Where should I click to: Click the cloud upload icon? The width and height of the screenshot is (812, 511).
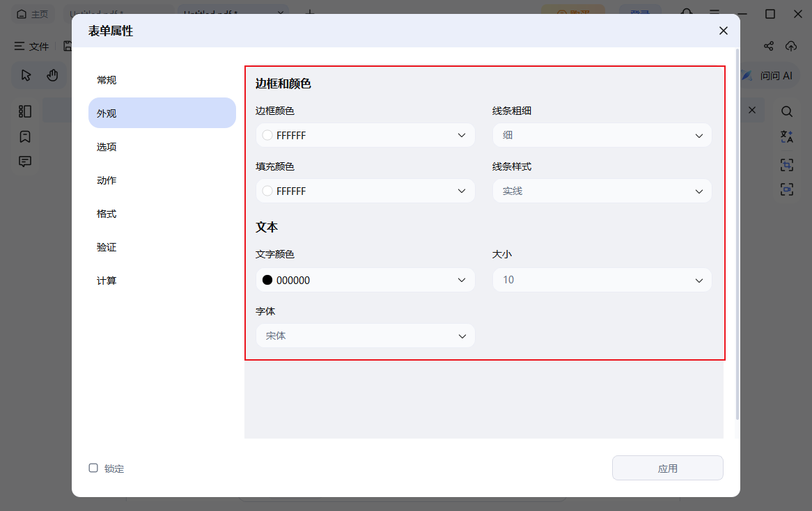coord(791,46)
